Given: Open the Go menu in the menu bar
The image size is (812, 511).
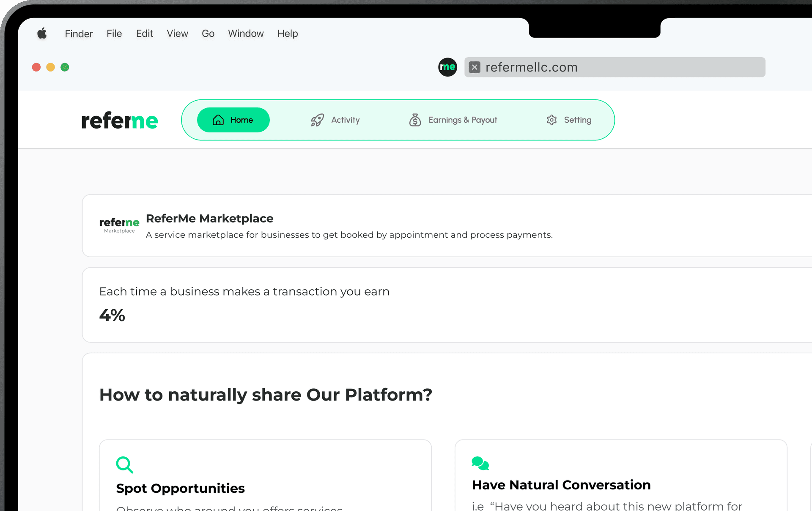Looking at the screenshot, I should [208, 33].
